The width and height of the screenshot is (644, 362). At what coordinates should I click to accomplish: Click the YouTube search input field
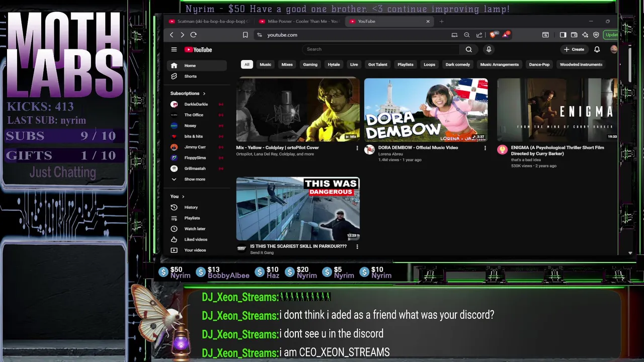(381, 49)
